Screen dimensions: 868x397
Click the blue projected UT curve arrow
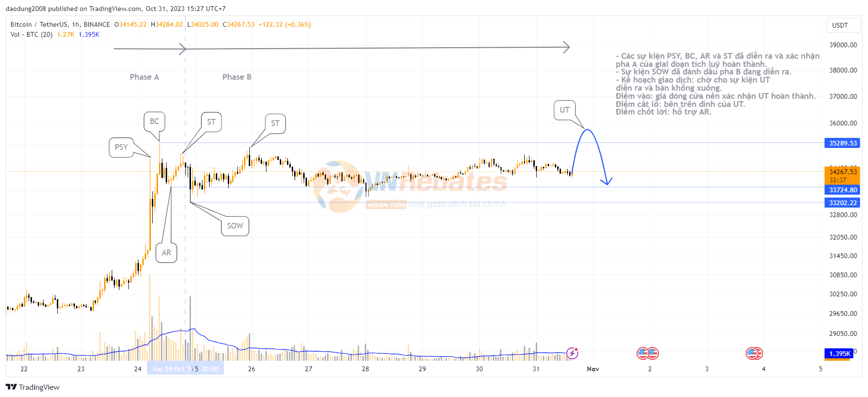click(x=592, y=157)
